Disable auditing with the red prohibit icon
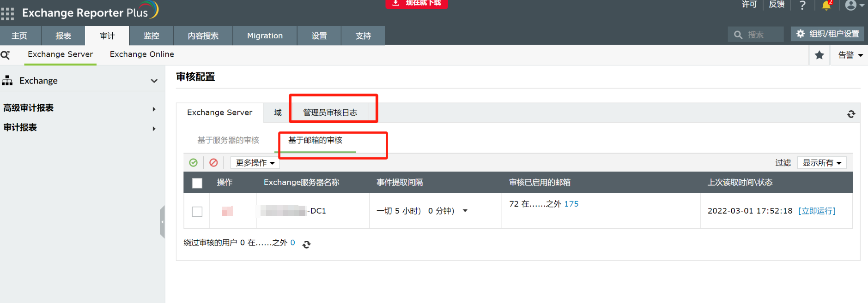Image resolution: width=868 pixels, height=303 pixels. point(213,162)
